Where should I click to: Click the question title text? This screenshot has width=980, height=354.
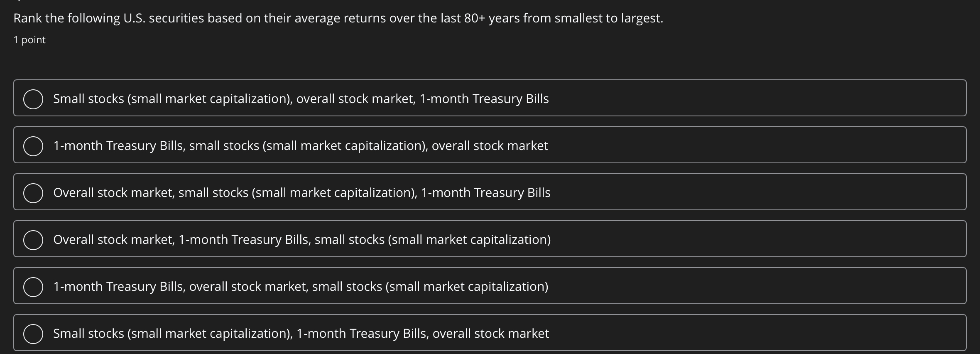[x=338, y=18]
